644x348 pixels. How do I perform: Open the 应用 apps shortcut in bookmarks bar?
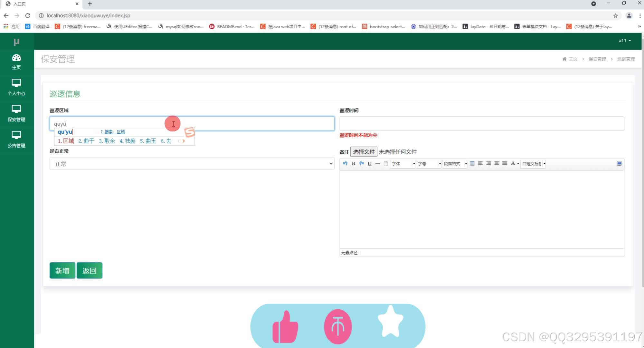point(12,26)
